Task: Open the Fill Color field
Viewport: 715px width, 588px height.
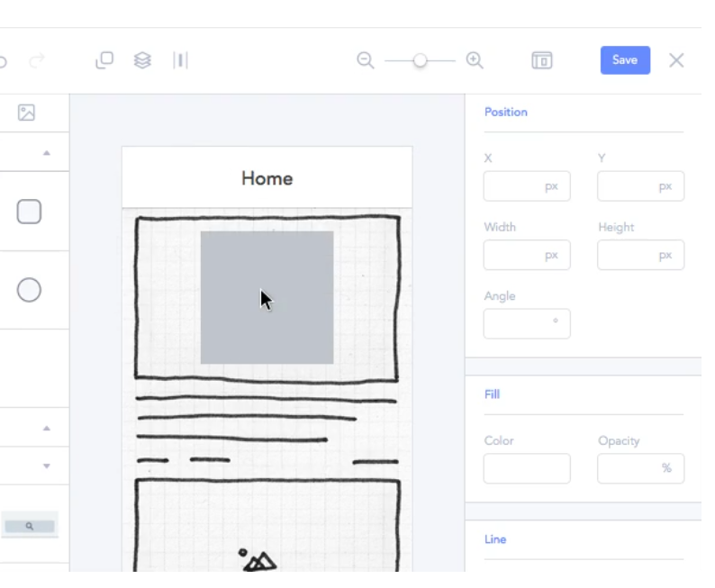Action: pos(527,468)
